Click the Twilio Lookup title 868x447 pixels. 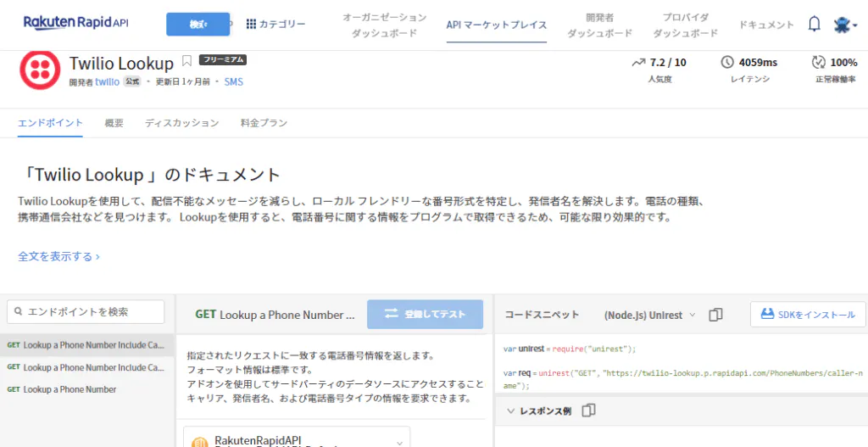pos(121,64)
